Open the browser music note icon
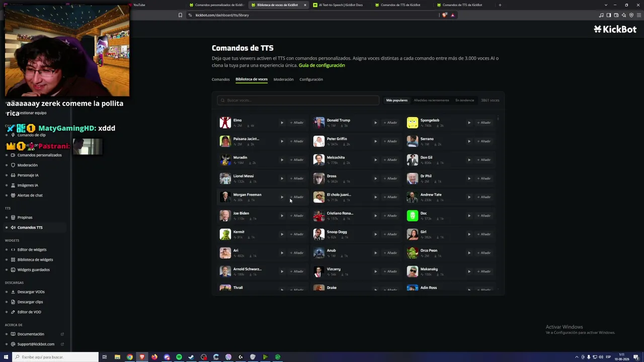 (601, 15)
